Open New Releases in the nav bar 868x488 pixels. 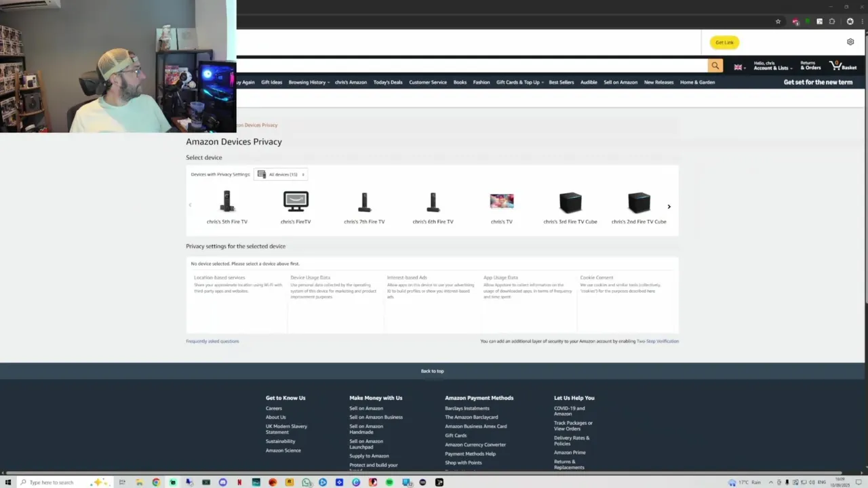coord(658,83)
